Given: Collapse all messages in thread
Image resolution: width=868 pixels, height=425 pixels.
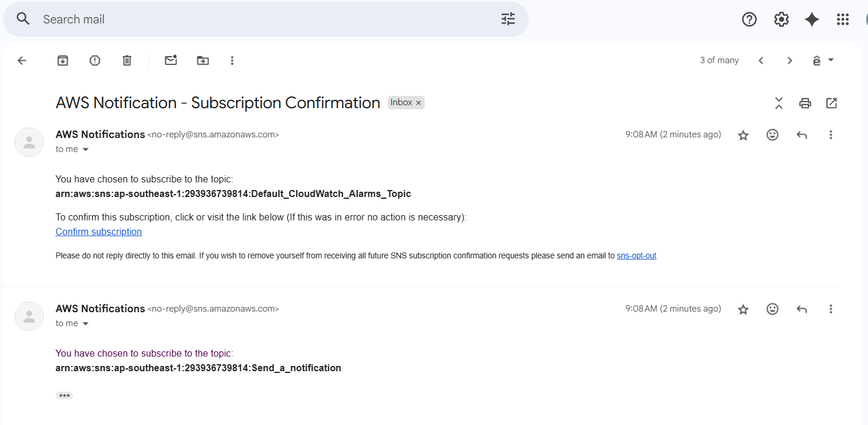Looking at the screenshot, I should 779,103.
